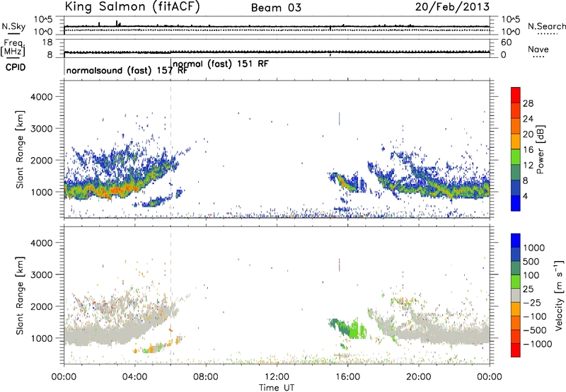
Task: Click Power colorbar value '16'
Action: pos(528,150)
